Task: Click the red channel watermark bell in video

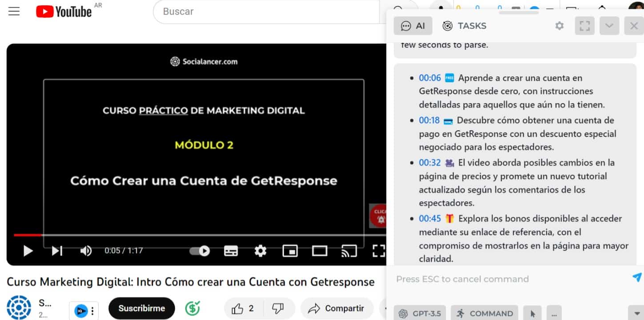Action: [379, 216]
